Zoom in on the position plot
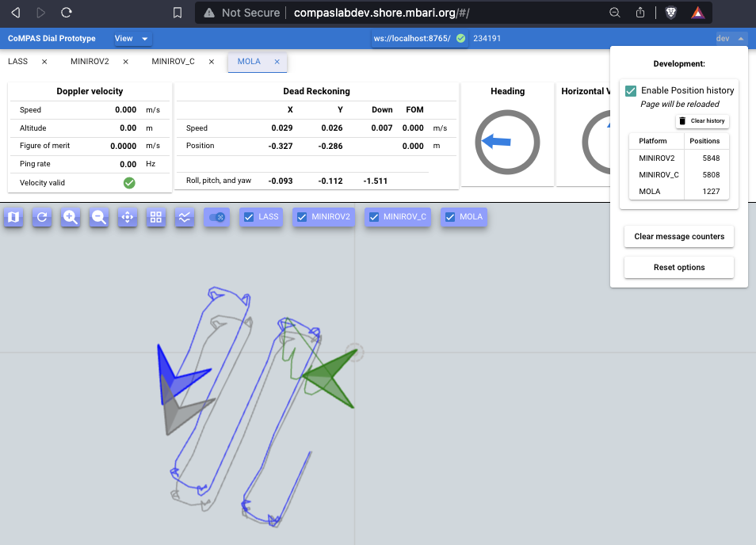The width and height of the screenshot is (756, 545). pyautogui.click(x=71, y=217)
